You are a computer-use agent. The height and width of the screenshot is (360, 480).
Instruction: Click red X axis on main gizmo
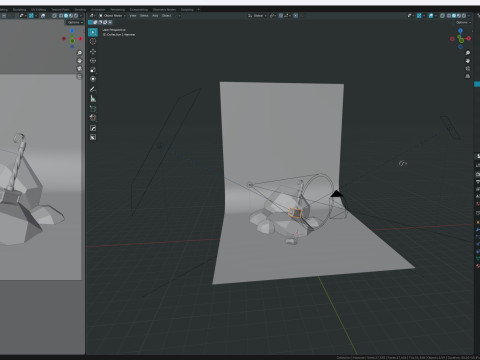[469, 38]
